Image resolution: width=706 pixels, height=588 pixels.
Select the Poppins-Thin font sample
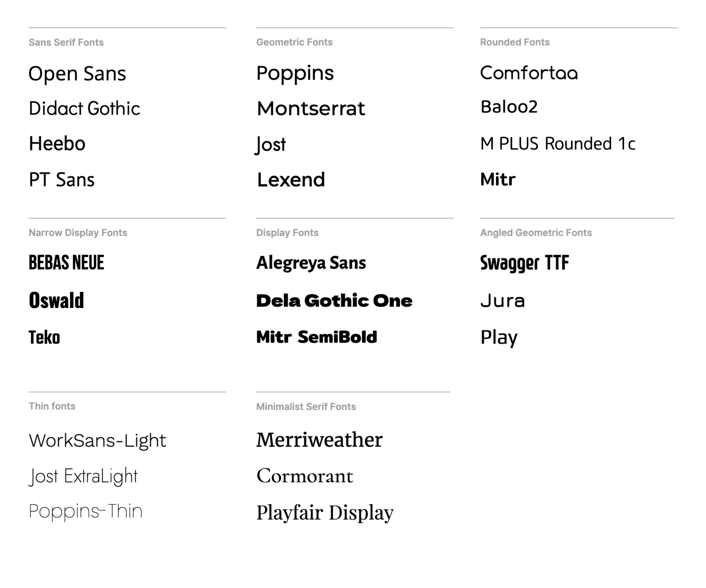pyautogui.click(x=85, y=512)
